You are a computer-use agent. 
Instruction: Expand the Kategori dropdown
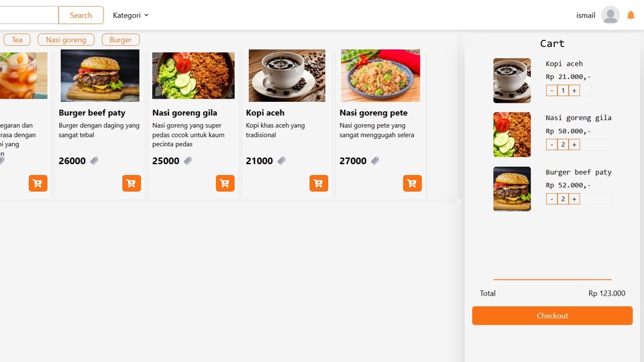(x=131, y=15)
